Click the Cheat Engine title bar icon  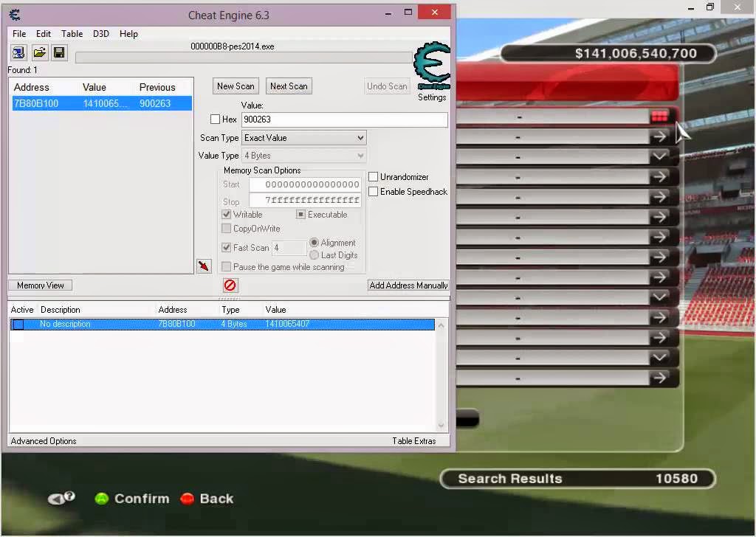[x=15, y=15]
